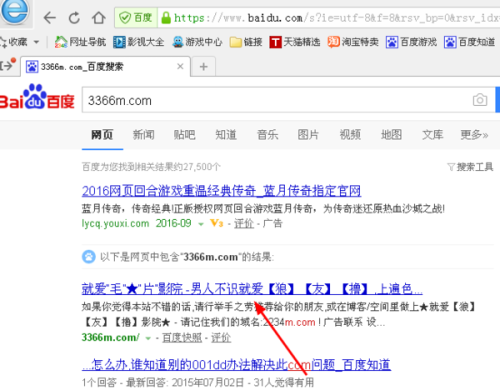Open a new browser tab with plus button
Viewport: 500px width, 390px height.
click(203, 67)
